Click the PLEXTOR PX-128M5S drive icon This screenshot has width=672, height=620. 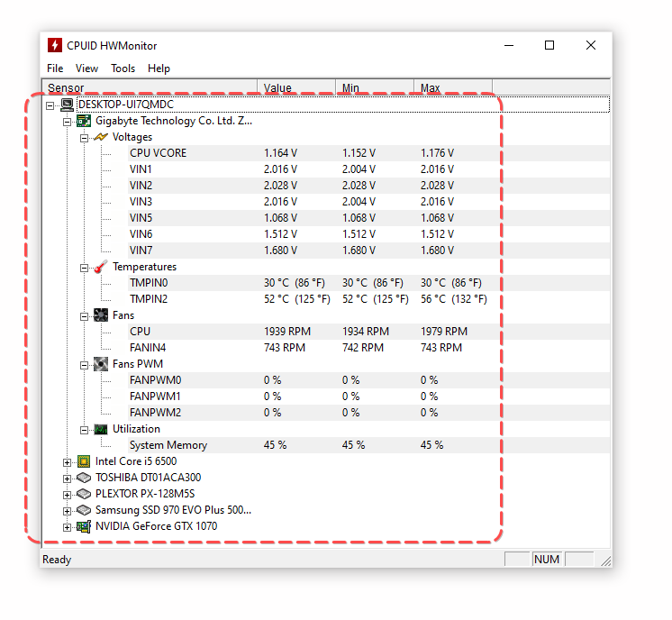pos(84,494)
